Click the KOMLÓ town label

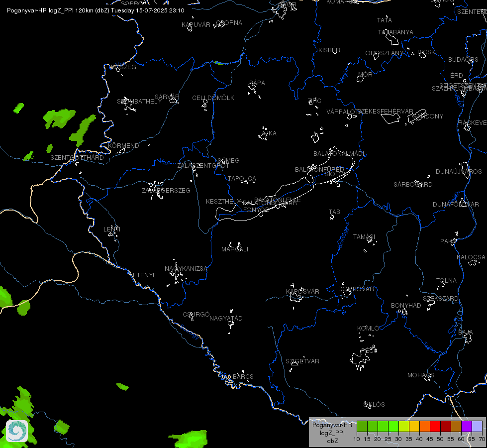coord(368,329)
